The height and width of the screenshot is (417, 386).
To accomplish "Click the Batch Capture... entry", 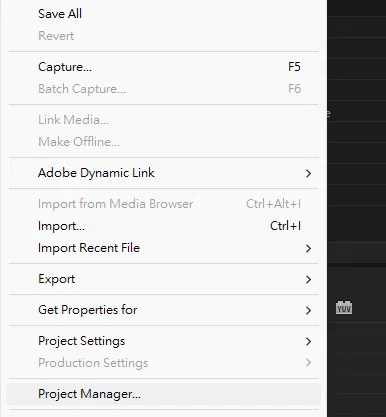I will (163, 89).
